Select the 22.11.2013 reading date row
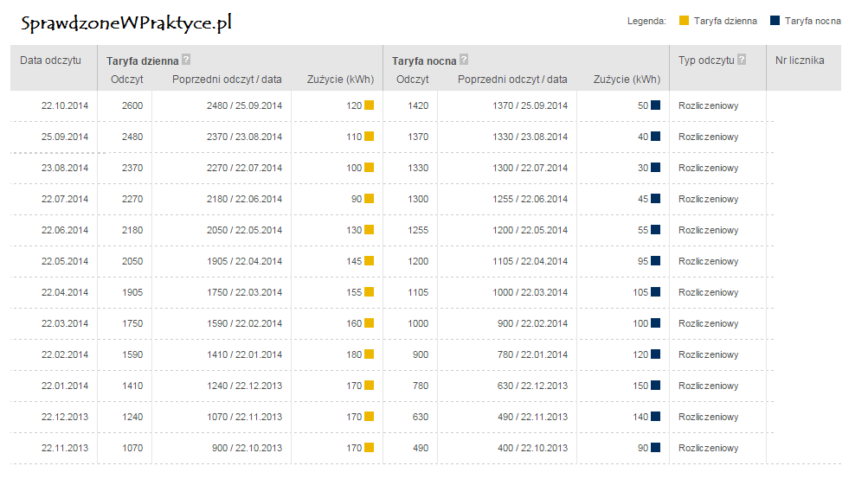This screenshot has width=868, height=485. [x=65, y=448]
